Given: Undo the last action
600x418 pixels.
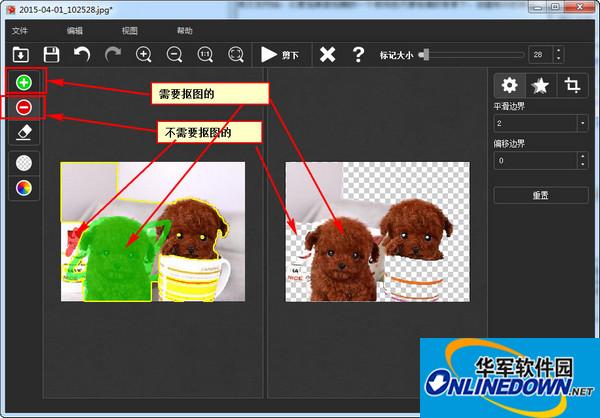Looking at the screenshot, I should click(82, 55).
